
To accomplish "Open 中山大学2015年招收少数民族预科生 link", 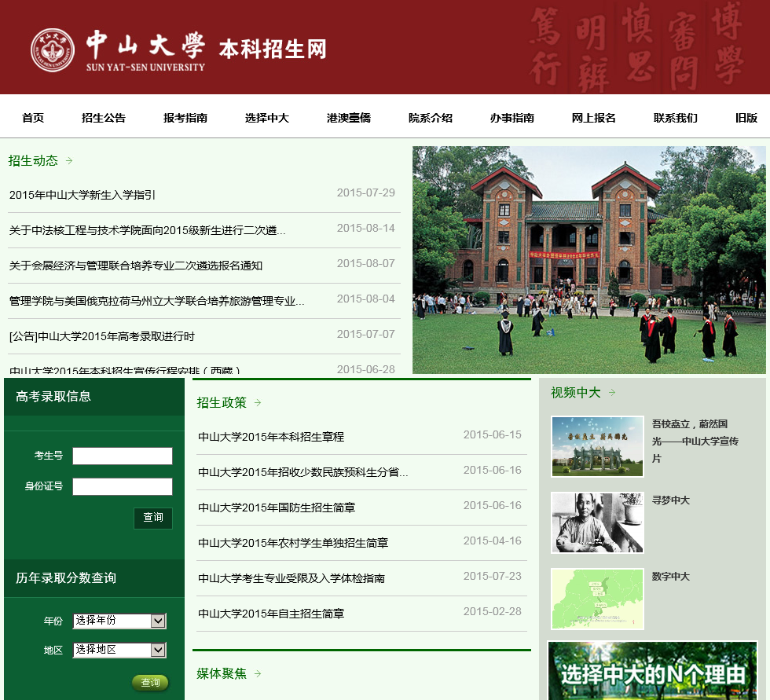I will click(x=303, y=472).
